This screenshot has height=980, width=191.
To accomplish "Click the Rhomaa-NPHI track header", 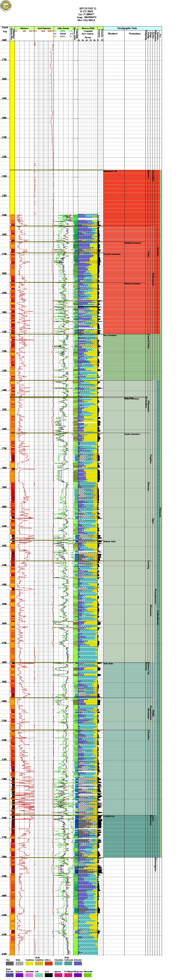I will pos(88,29).
